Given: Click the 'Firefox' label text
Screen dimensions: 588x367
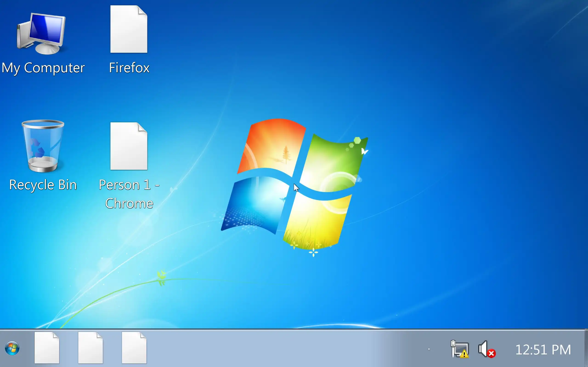Looking at the screenshot, I should [x=129, y=68].
